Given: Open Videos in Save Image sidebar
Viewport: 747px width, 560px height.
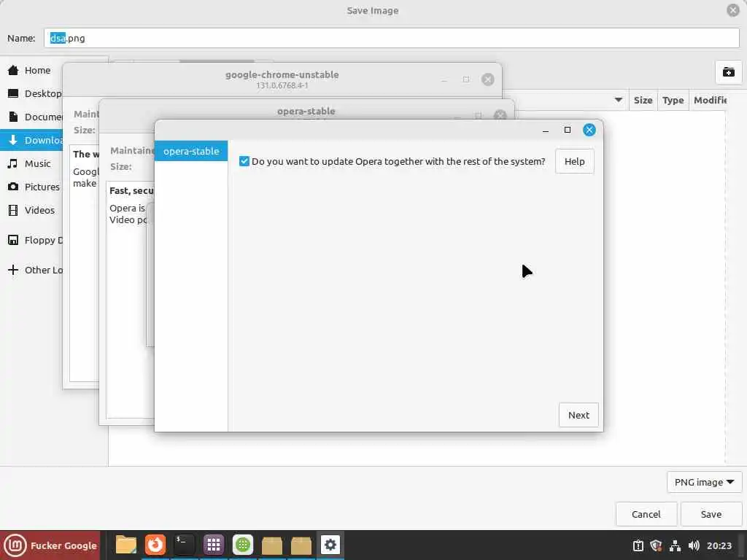Looking at the screenshot, I should 31,210.
